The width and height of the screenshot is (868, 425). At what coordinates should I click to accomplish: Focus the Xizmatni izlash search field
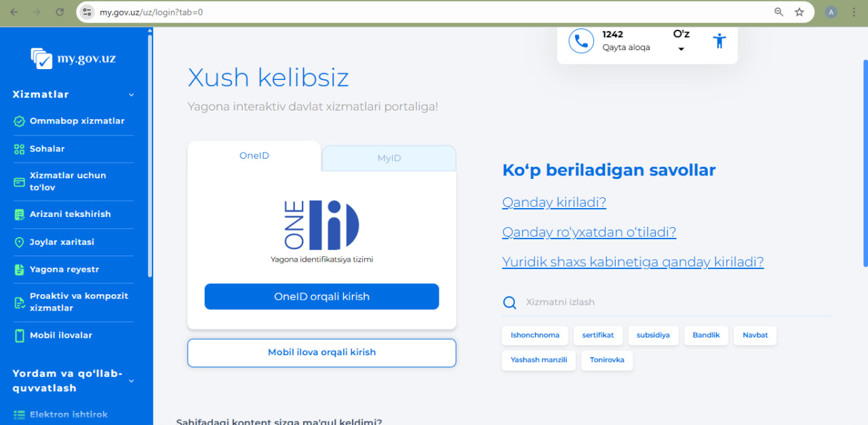[x=671, y=302]
